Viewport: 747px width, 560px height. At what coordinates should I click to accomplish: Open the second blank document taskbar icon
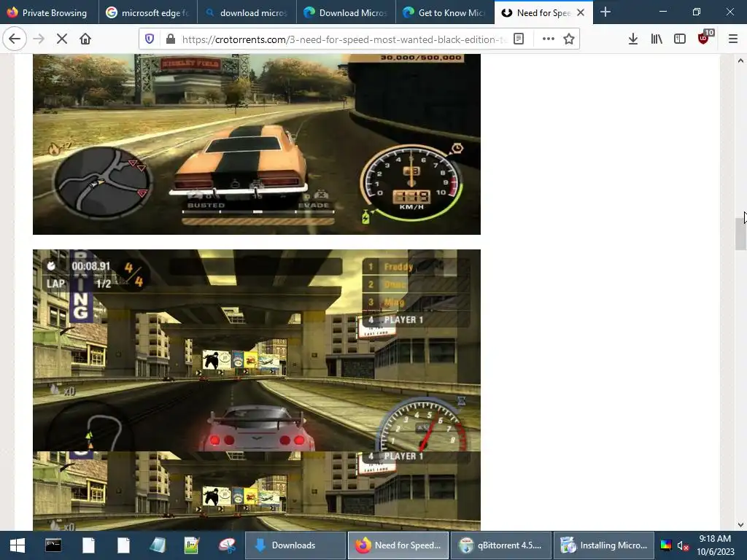pos(123,545)
